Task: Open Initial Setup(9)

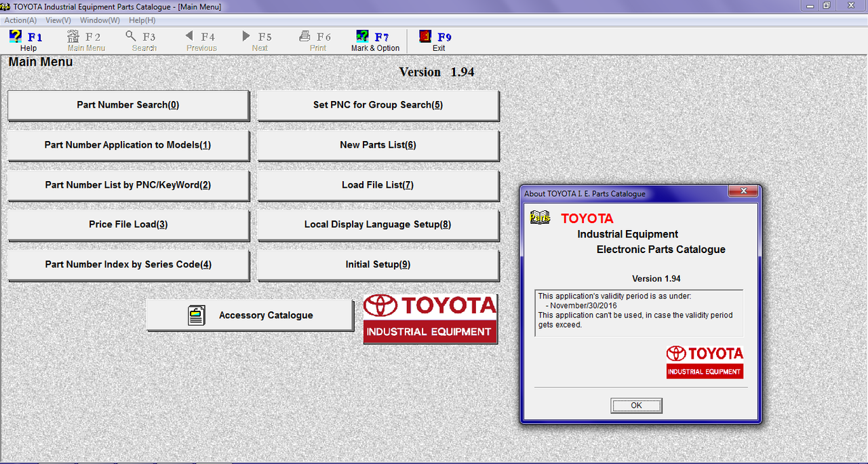Action: click(x=378, y=265)
